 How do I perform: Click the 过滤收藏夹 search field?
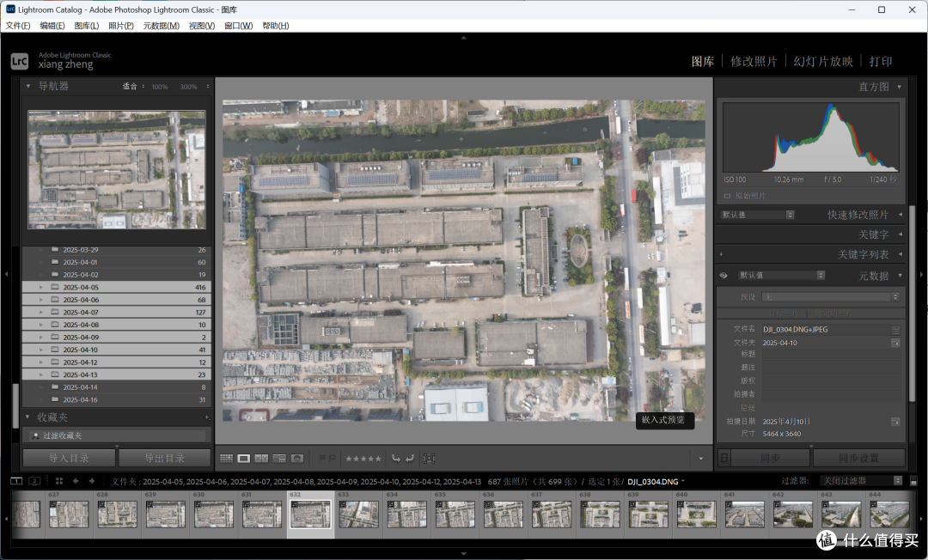pos(118,435)
